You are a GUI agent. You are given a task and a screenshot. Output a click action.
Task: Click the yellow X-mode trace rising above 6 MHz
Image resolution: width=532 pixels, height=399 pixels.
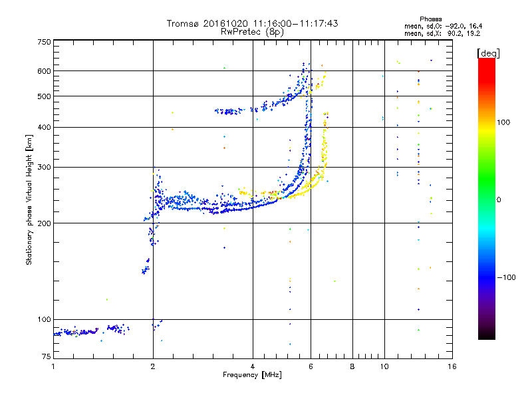(x=324, y=146)
